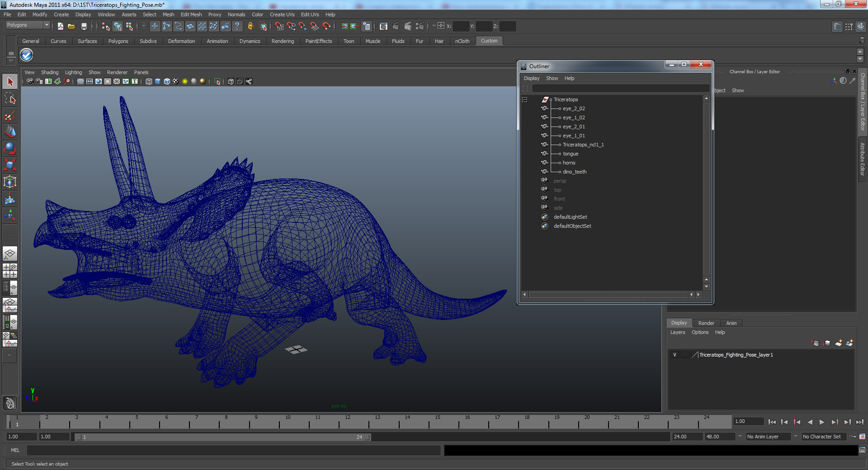The image size is (868, 470).
Task: Open the shelf options arrow menu
Action: [11, 60]
